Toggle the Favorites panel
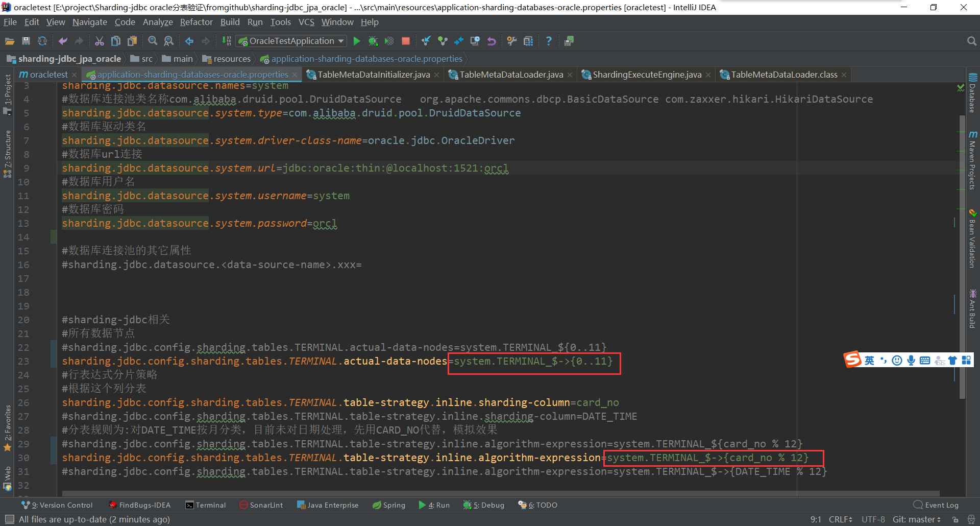The image size is (980, 526). 7,424
